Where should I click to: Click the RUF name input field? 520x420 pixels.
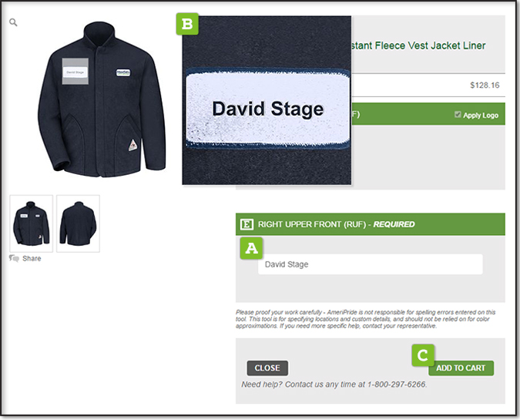(370, 264)
